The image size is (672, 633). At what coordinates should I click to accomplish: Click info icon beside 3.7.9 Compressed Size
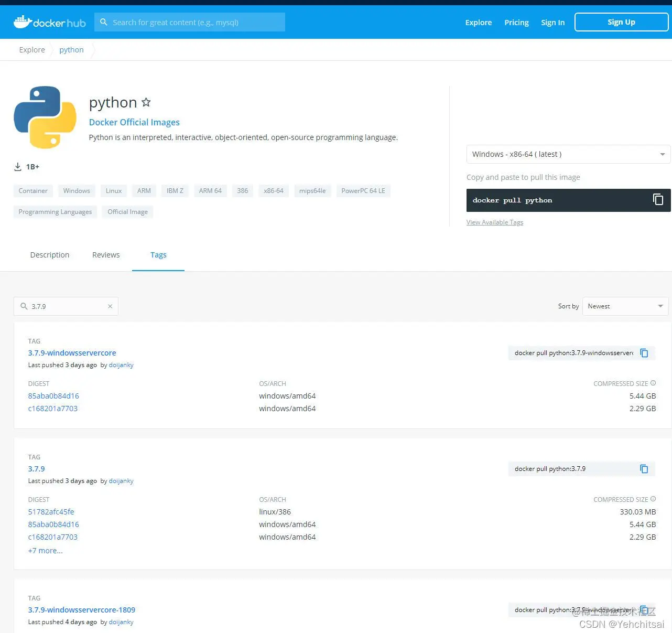coord(653,499)
